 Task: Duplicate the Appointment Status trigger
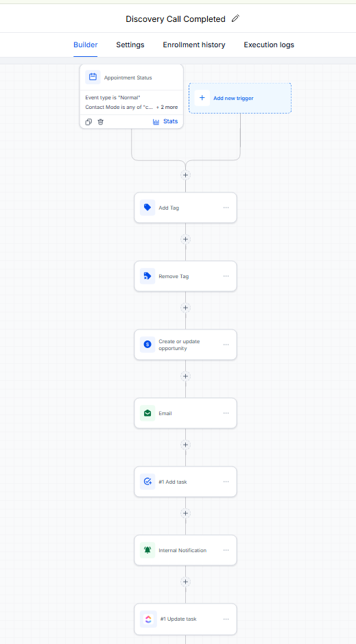point(88,122)
